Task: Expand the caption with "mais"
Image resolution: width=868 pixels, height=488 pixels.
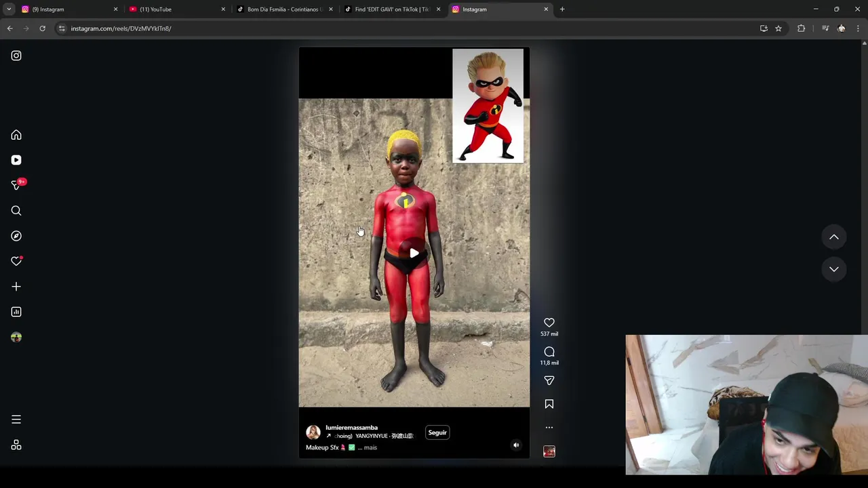Action: tap(370, 447)
